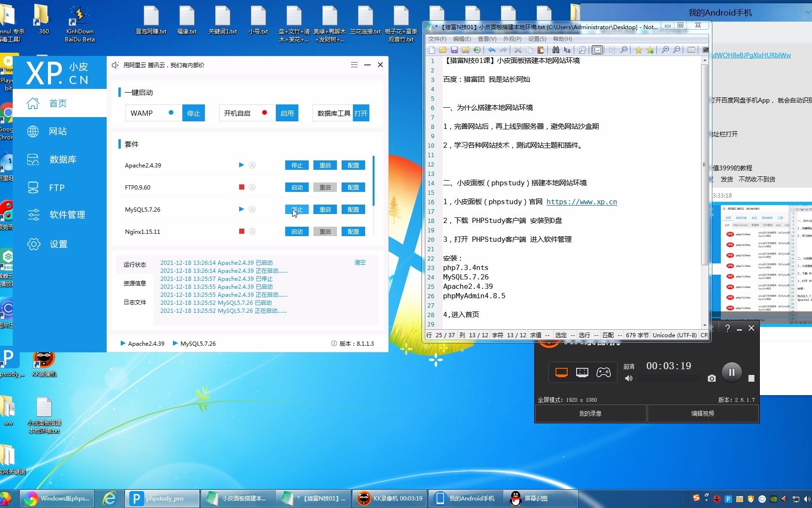Select 运行状态 in the log panel
The image size is (812, 508).
coord(135,265)
